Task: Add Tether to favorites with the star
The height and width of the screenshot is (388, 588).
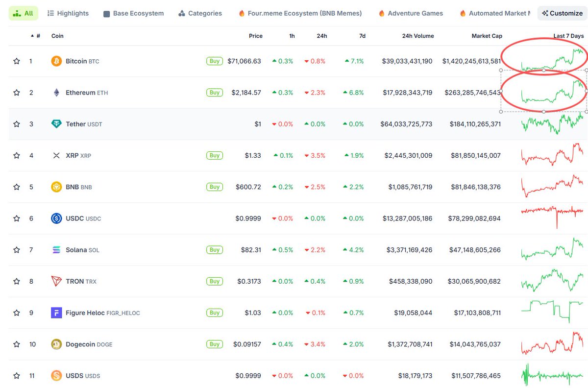Action: (17, 124)
